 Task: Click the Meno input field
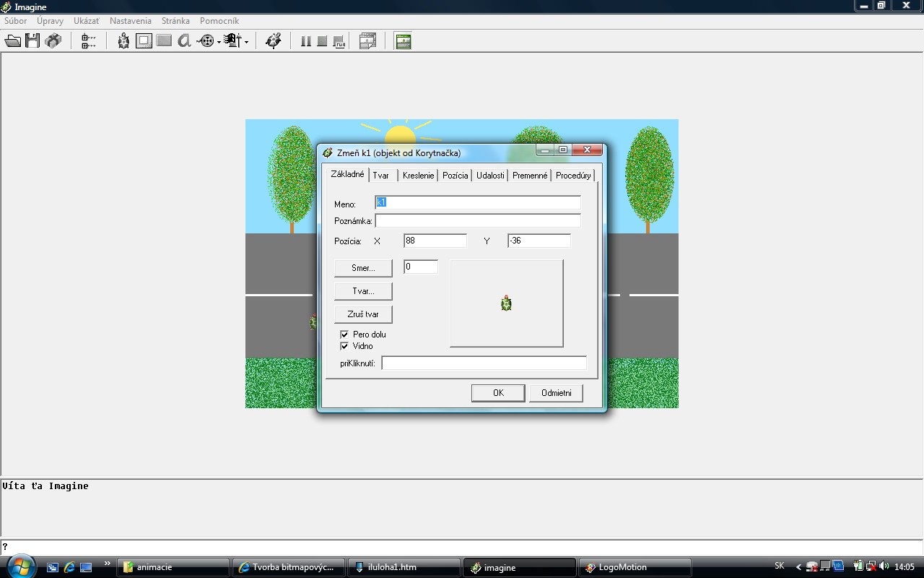pos(478,202)
